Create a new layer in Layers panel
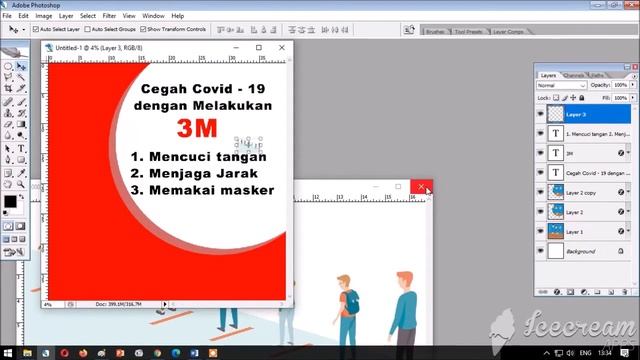The width and height of the screenshot is (640, 360). click(x=611, y=292)
